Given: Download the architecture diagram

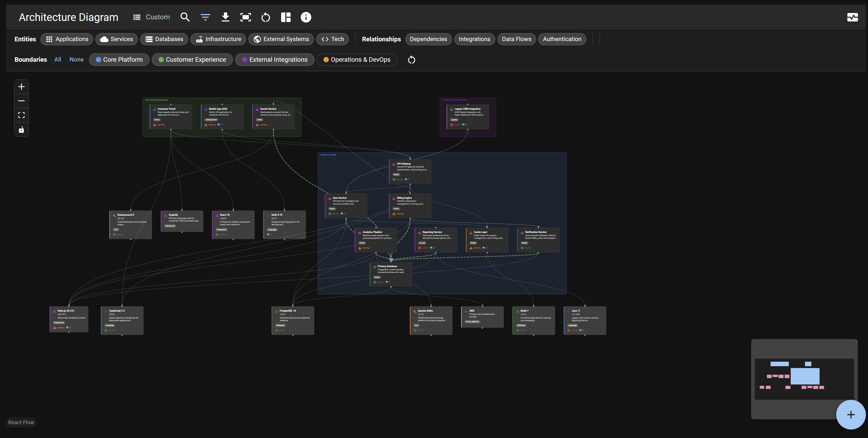Looking at the screenshot, I should (226, 17).
